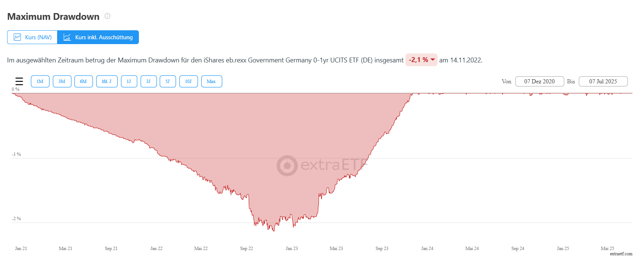Set the range to 10J

189,81
